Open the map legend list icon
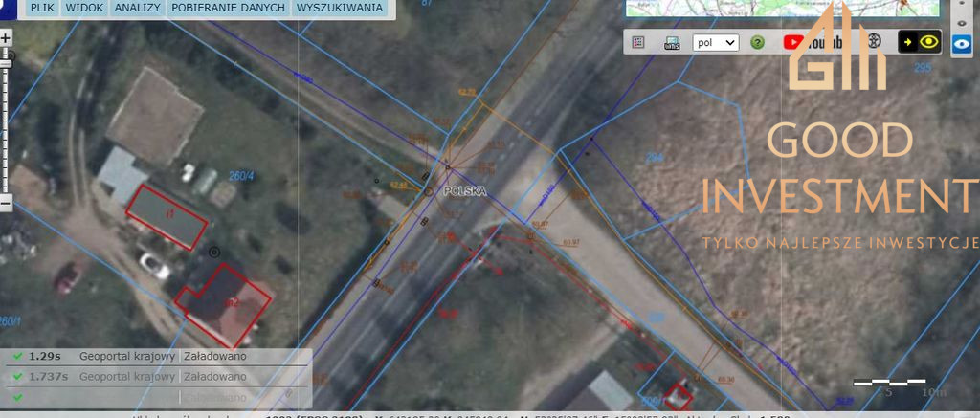The image size is (980, 418). (638, 42)
